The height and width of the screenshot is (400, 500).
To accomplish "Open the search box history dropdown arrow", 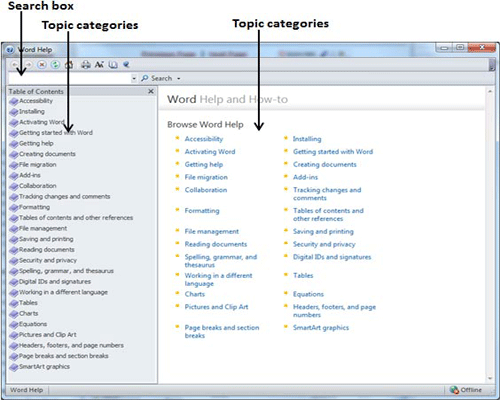I will [134, 79].
